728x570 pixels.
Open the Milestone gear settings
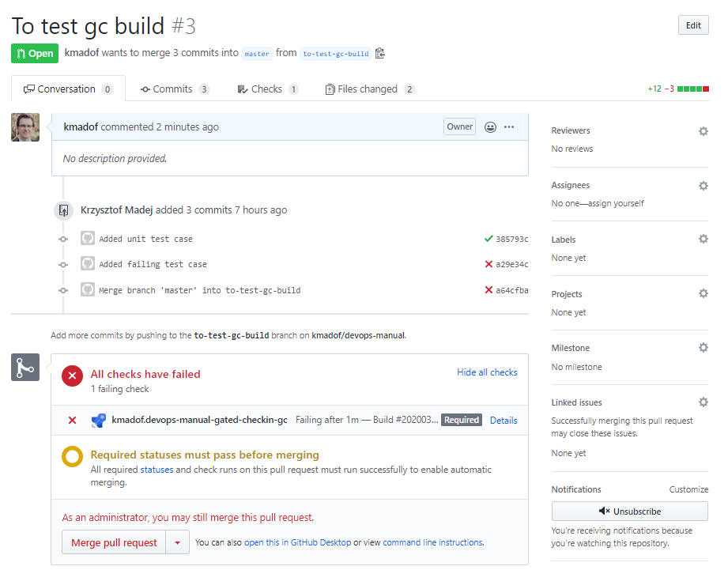[x=703, y=348]
